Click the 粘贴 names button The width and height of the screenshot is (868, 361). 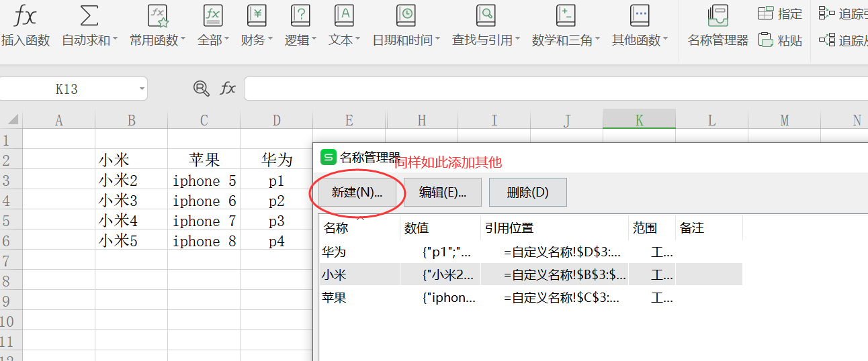780,40
